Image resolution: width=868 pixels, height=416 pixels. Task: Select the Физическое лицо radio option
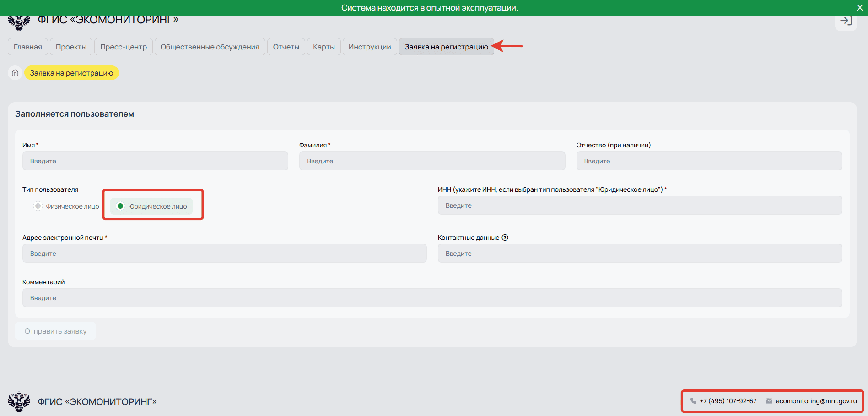pos(38,206)
